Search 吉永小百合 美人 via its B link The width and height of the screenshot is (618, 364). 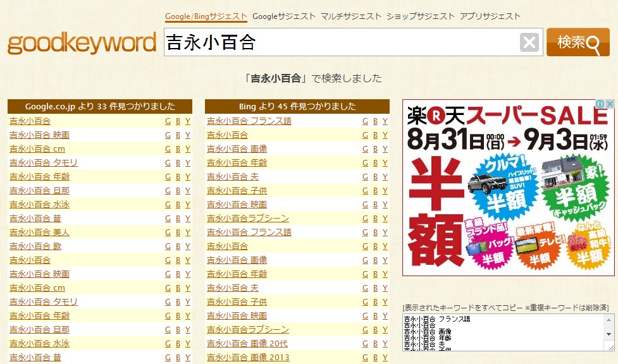point(178,233)
